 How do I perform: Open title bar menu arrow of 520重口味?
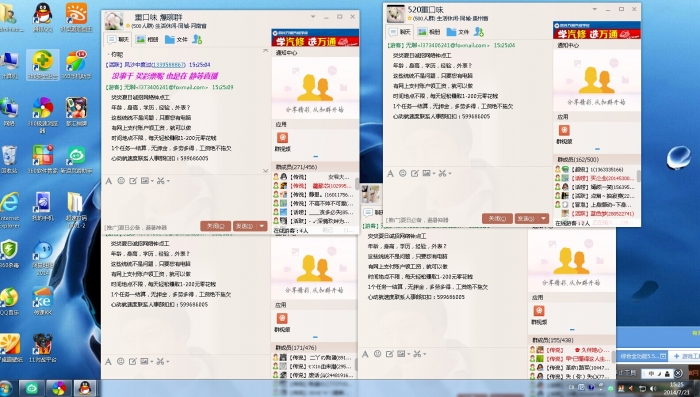(x=595, y=9)
